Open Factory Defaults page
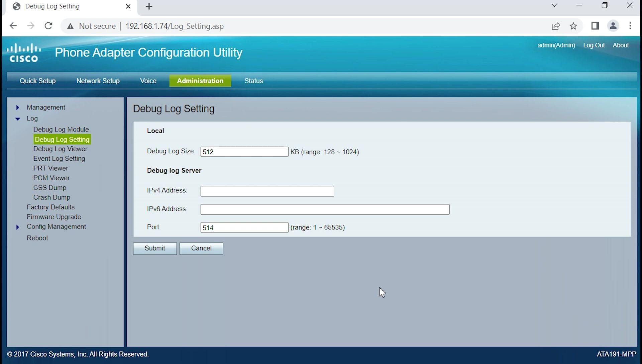Viewport: 642px width, 364px height. point(50,207)
